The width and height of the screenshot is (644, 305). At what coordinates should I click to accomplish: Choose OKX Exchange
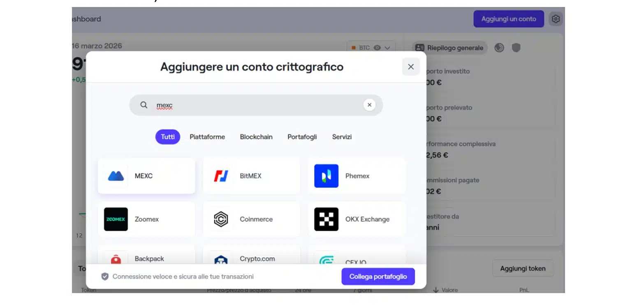point(357,219)
